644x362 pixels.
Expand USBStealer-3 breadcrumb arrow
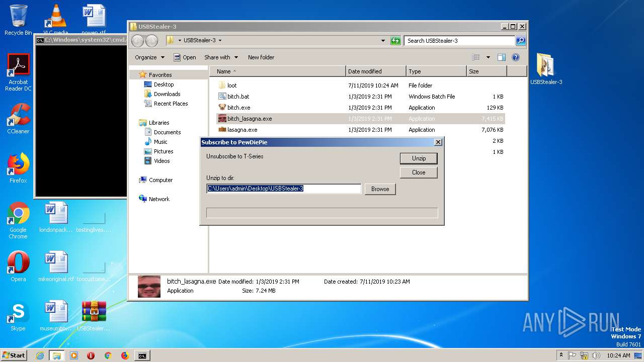pos(220,41)
